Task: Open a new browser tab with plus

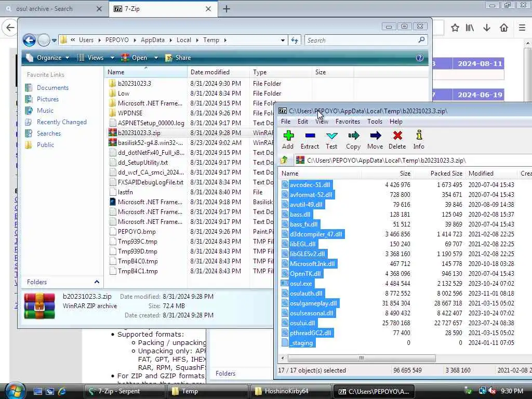Action: 227,9
